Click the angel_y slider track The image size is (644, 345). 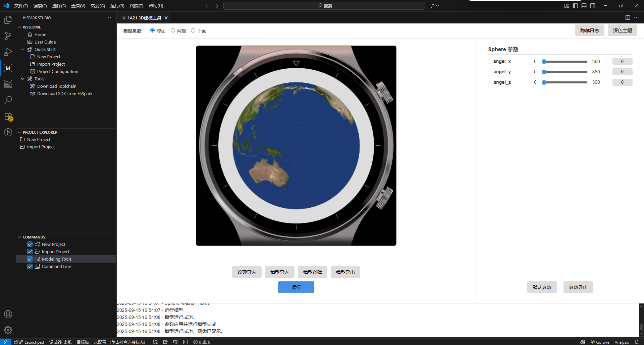click(565, 72)
